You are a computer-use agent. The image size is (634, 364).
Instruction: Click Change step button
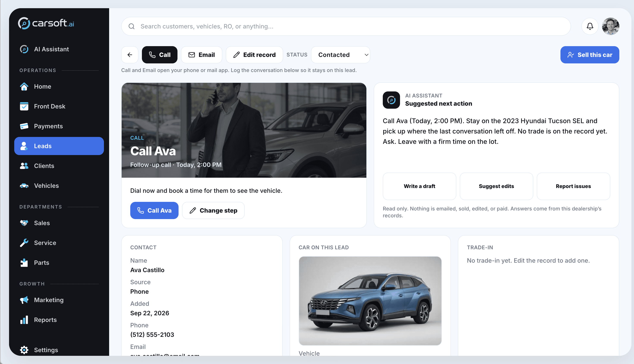click(x=213, y=210)
